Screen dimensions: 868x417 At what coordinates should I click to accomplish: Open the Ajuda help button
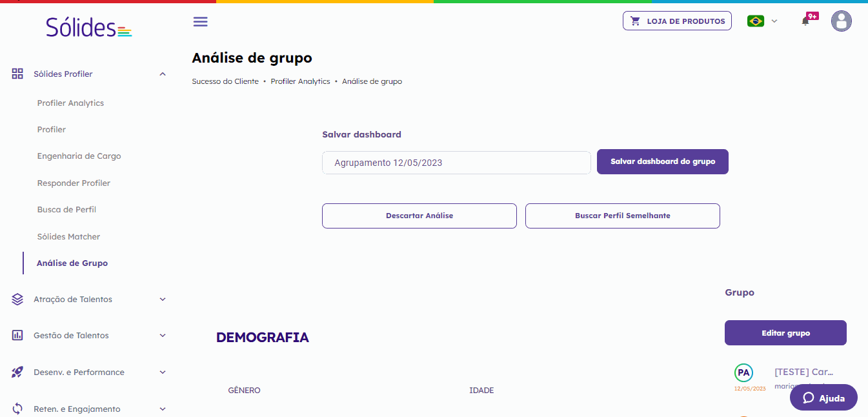tap(823, 398)
